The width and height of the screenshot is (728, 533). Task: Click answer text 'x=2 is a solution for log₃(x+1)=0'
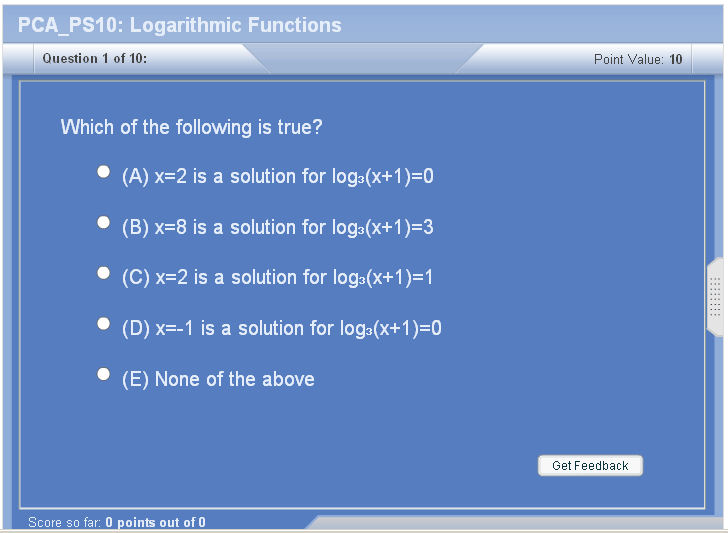click(294, 176)
